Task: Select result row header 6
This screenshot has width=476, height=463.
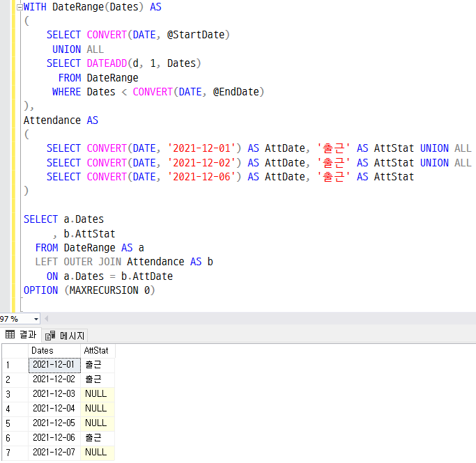Action: point(15,437)
